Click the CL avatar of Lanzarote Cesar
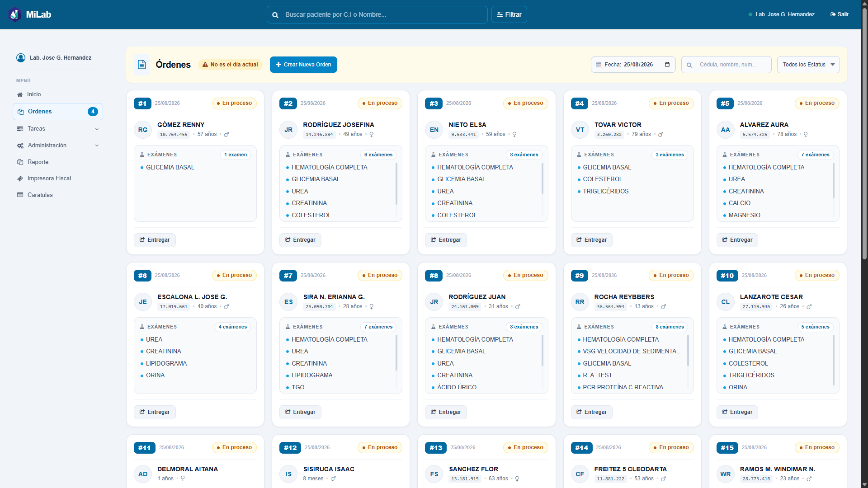868x488 pixels. [726, 302]
